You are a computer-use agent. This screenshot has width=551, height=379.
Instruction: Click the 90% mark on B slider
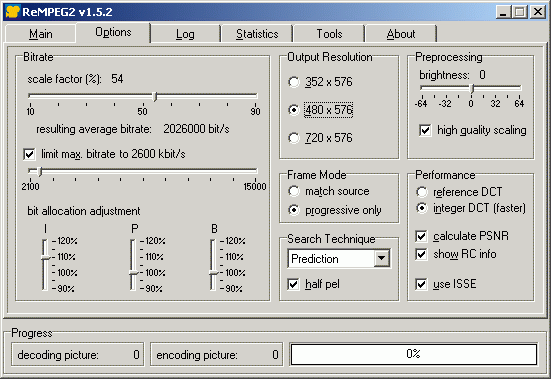234,289
